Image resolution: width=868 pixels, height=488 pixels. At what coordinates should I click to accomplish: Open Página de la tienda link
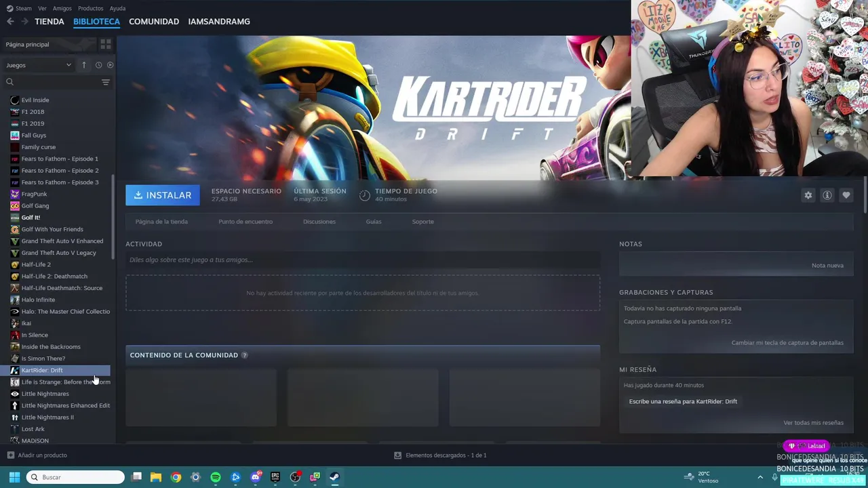click(161, 222)
